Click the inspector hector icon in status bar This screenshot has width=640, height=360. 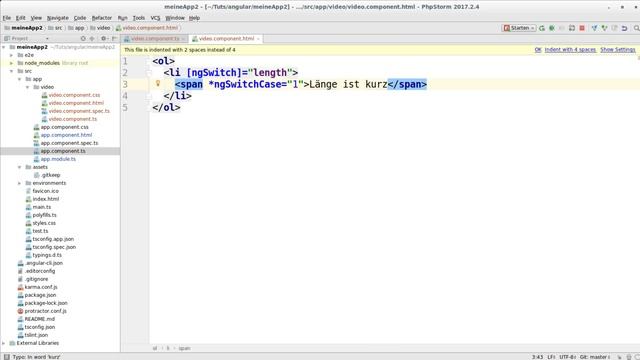click(629, 357)
